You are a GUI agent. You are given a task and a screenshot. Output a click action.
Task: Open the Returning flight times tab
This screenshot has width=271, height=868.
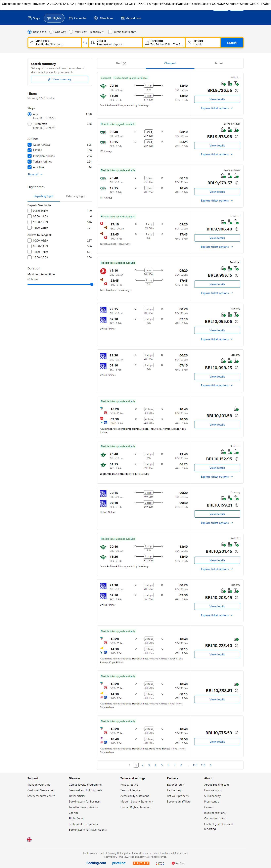76,196
